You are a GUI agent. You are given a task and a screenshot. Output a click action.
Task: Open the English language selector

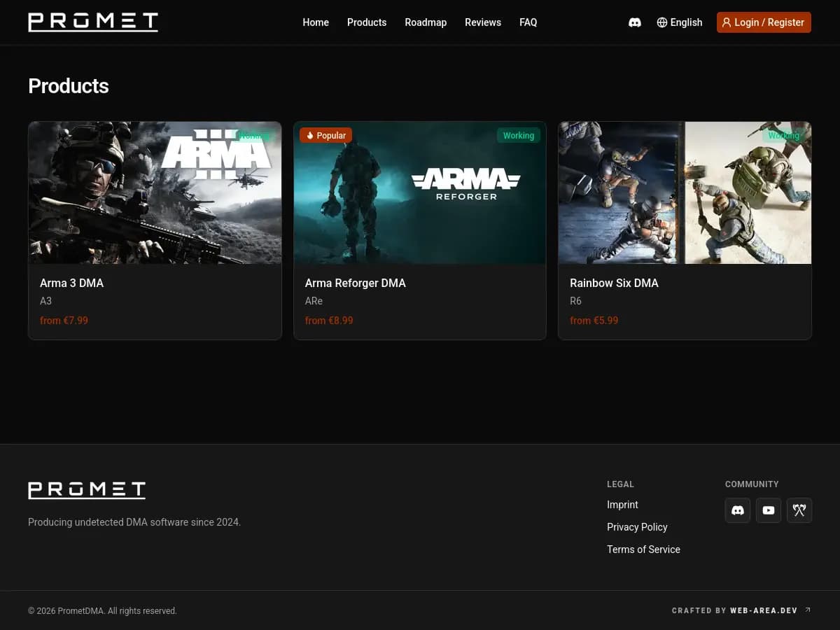(x=679, y=22)
